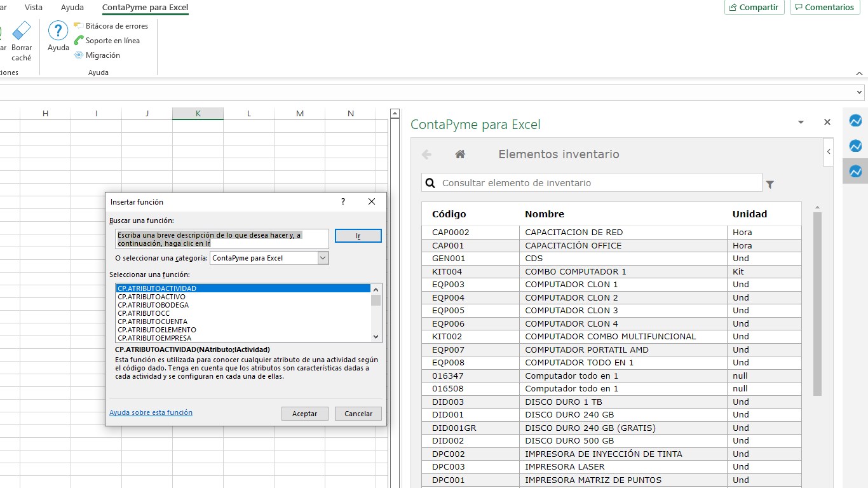
Task: Switch to the Vista ribbon tab
Action: 34,8
